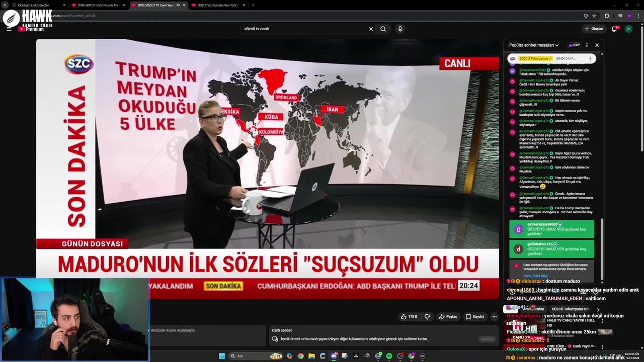The height and width of the screenshot is (362, 644).
Task: Like the video with thumbs up
Action: 409,317
